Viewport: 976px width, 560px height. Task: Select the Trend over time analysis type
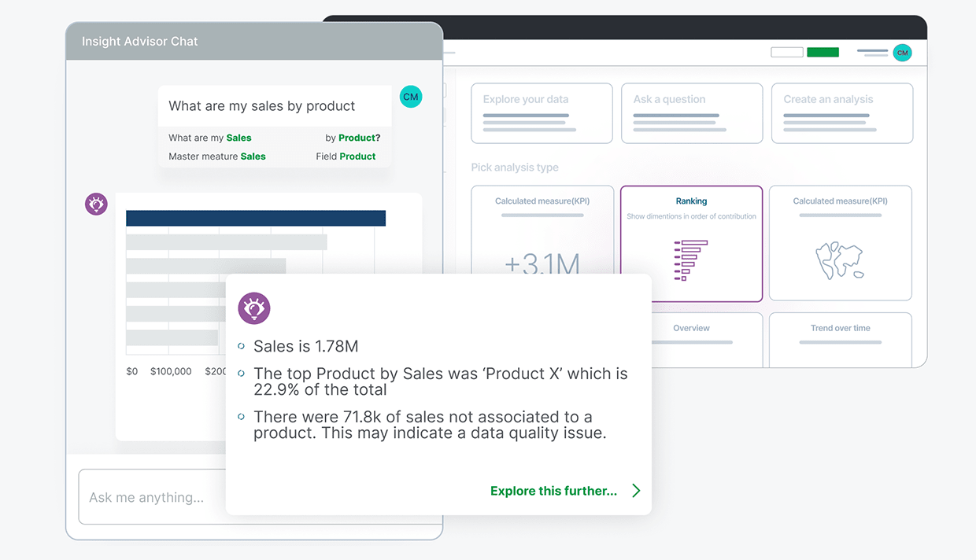point(839,339)
